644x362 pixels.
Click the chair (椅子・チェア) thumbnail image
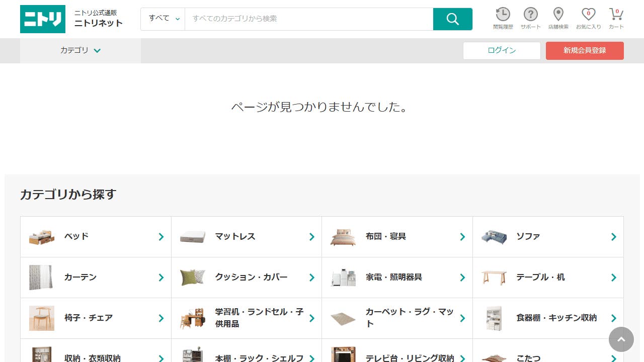point(41,318)
